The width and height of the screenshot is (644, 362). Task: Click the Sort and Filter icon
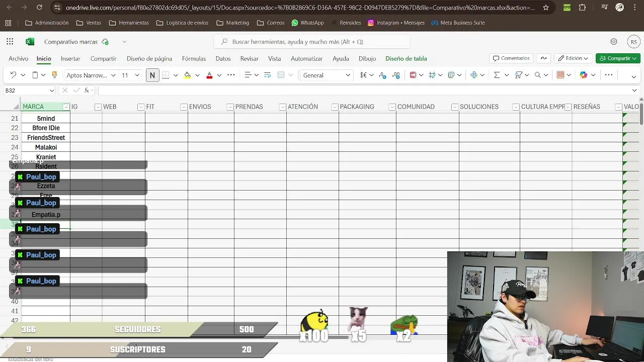click(x=518, y=75)
